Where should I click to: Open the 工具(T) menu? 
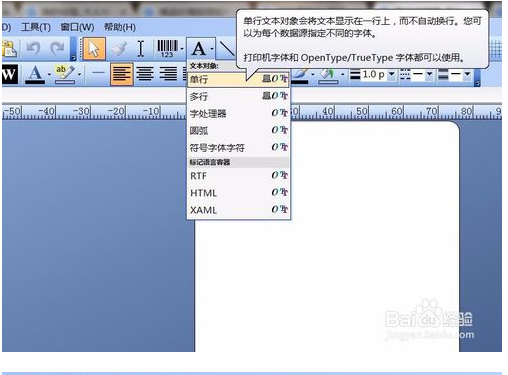coord(36,27)
